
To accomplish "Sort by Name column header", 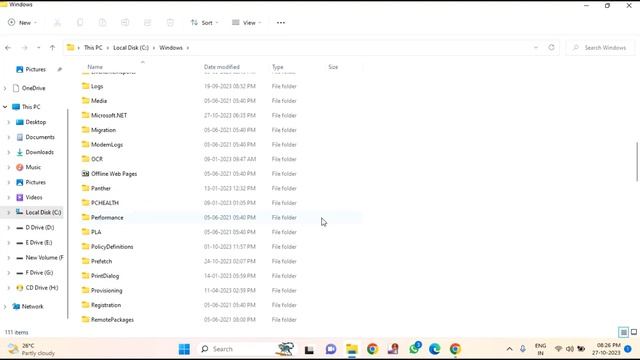I will tap(95, 67).
